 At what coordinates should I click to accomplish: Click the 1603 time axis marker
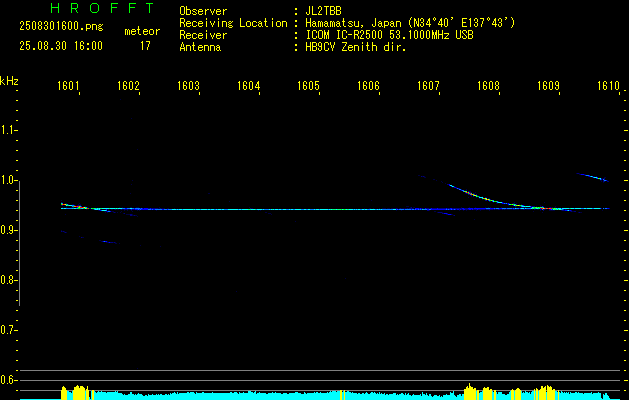click(188, 86)
